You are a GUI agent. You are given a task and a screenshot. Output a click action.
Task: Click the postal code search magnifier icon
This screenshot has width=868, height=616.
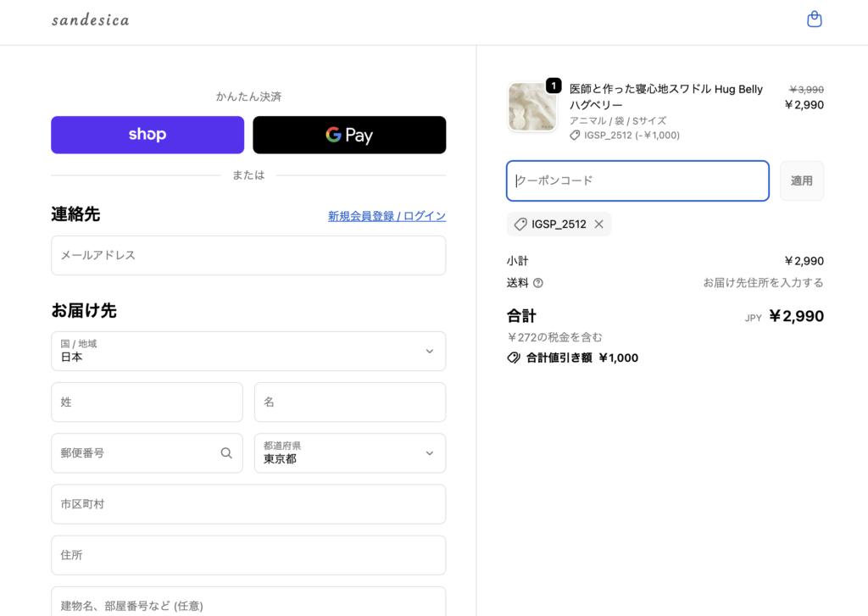click(226, 453)
